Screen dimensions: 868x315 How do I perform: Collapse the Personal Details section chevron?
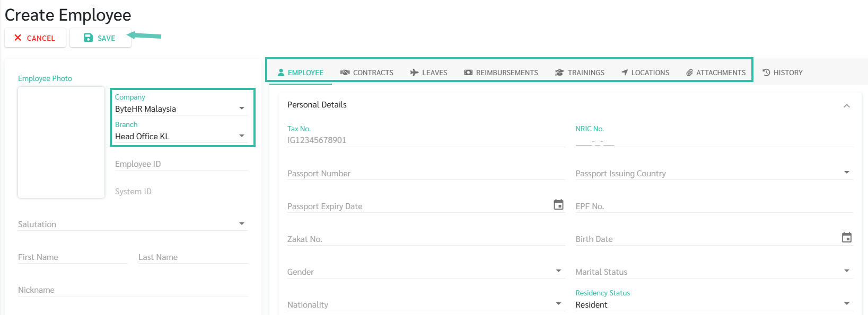coord(847,106)
